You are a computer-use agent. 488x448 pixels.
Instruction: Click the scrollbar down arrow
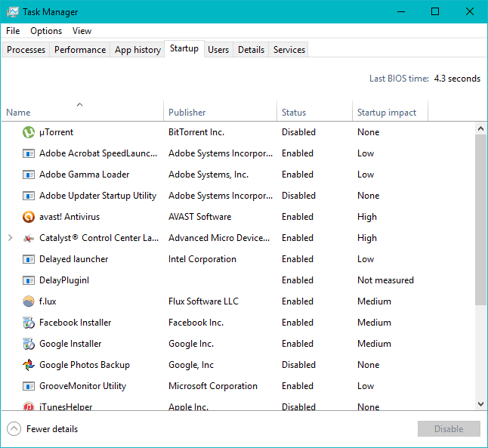click(x=481, y=404)
